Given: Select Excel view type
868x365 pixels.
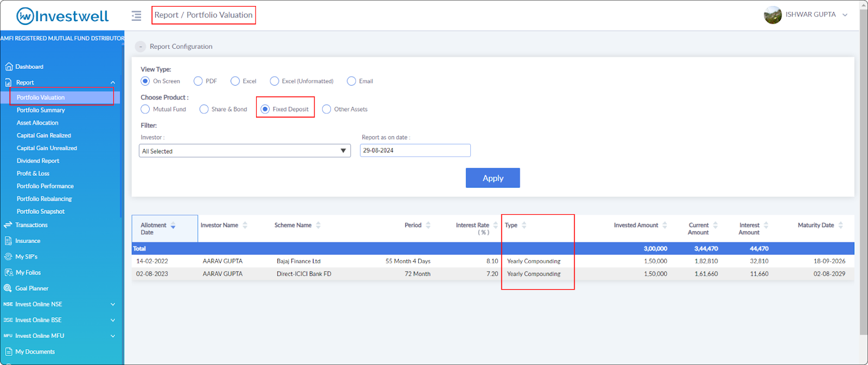Looking at the screenshot, I should tap(235, 81).
